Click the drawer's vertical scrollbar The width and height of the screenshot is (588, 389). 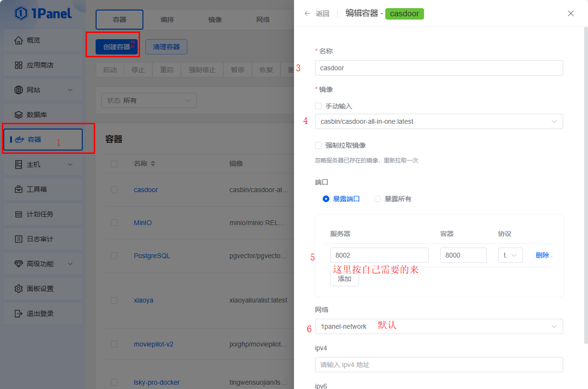point(586,185)
